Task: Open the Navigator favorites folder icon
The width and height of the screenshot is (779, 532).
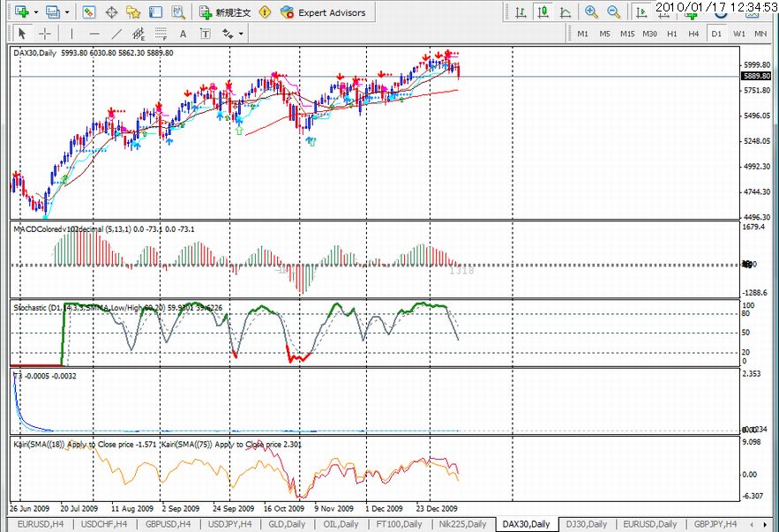Action: [133, 12]
